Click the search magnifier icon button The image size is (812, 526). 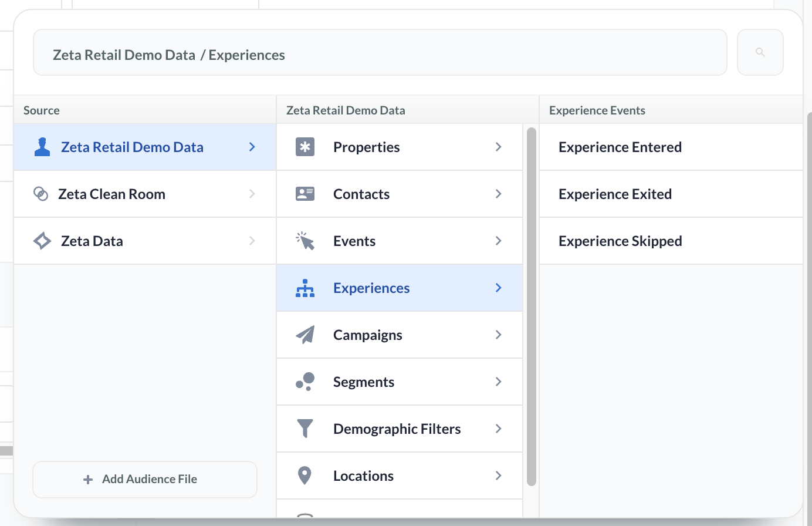click(x=760, y=52)
